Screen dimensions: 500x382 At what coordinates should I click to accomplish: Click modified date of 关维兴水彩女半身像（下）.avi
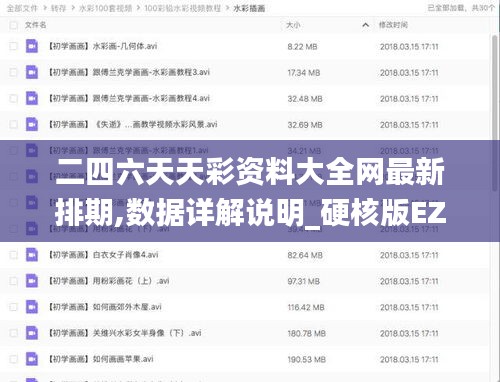pos(409,333)
